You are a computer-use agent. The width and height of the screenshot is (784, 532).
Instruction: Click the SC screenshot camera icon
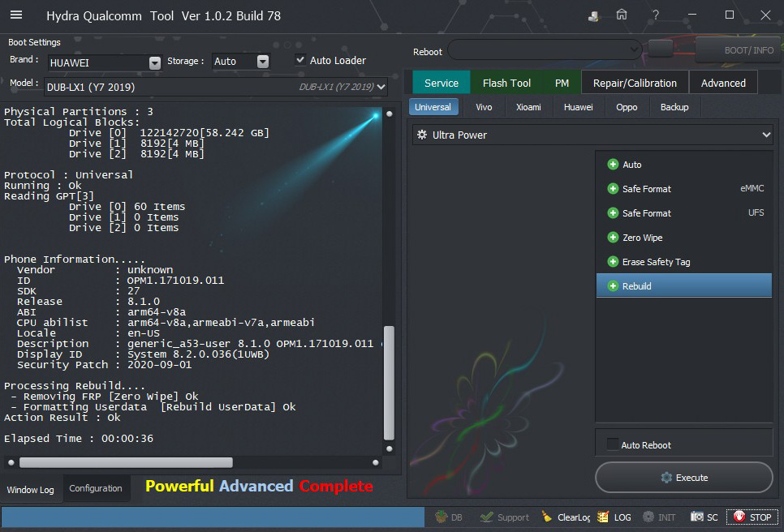[696, 517]
